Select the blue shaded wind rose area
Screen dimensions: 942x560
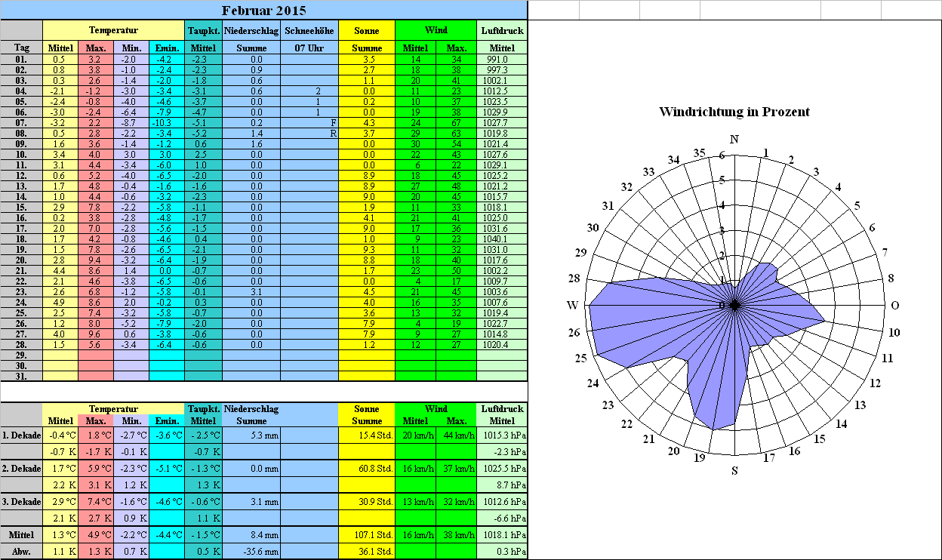(x=642, y=317)
